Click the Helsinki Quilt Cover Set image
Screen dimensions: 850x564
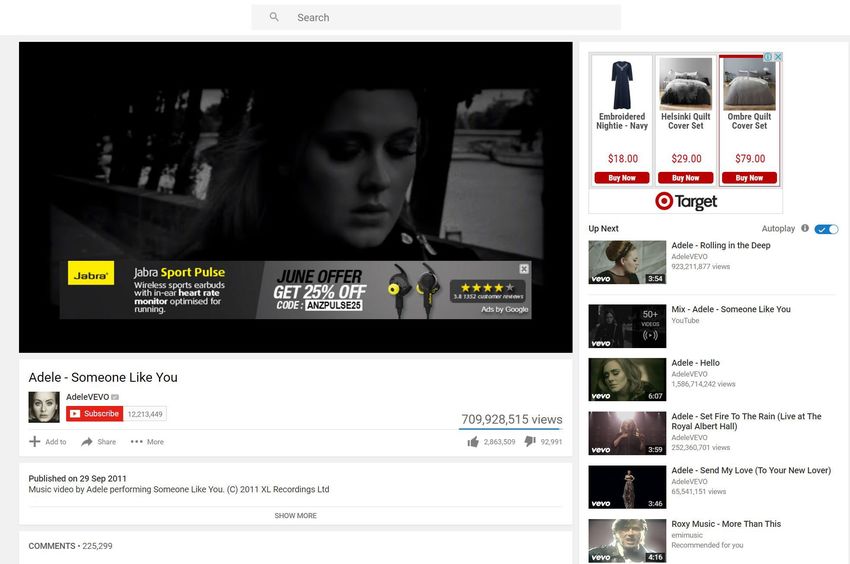pos(686,84)
